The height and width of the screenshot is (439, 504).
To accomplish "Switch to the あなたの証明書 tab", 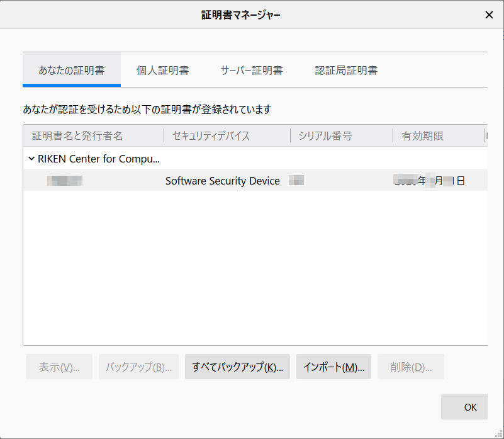I will [x=71, y=71].
